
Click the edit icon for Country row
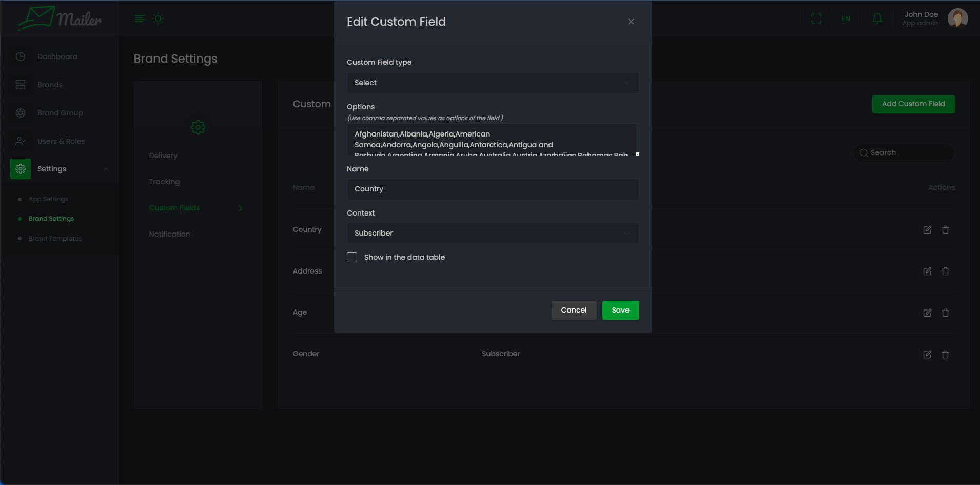pos(927,230)
